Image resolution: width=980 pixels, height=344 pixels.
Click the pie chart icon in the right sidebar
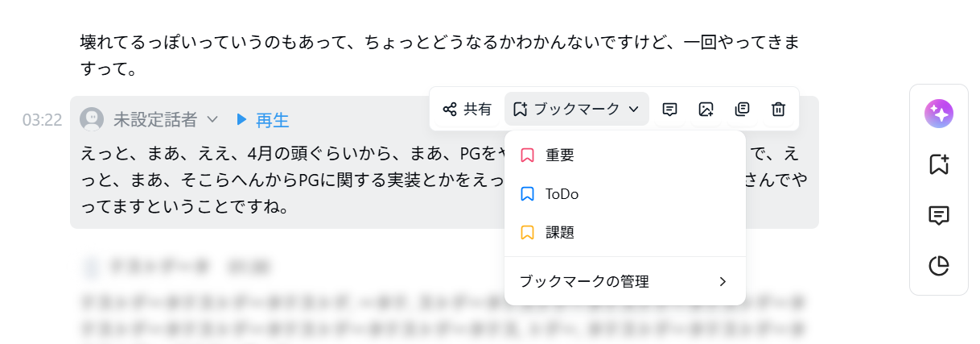tap(938, 265)
